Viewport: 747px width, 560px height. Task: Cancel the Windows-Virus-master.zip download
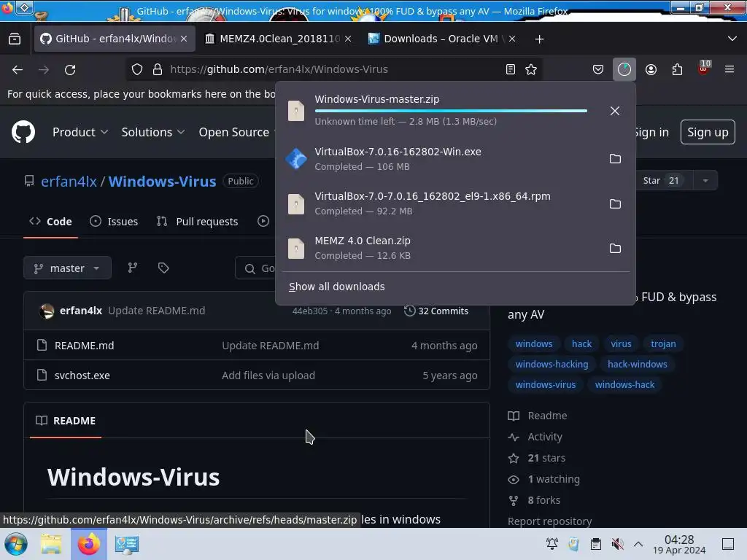(614, 111)
